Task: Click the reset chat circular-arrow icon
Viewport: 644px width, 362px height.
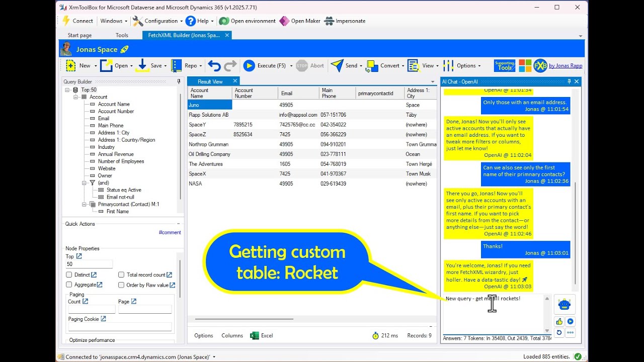Action: click(x=559, y=332)
